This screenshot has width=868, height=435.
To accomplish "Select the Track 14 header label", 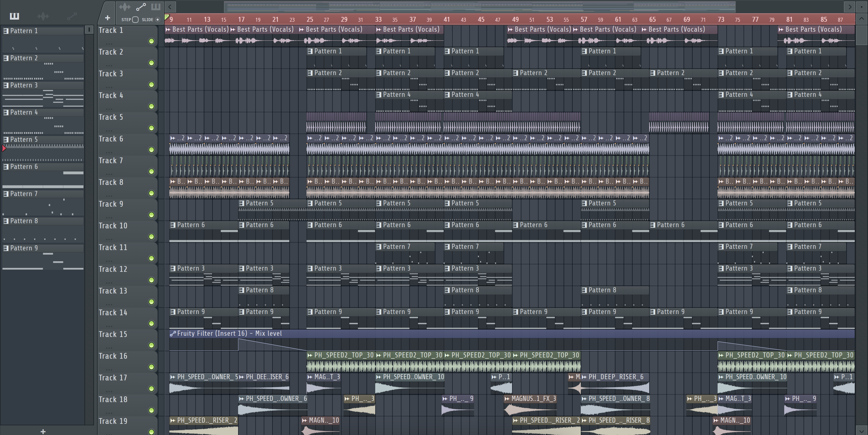I will tap(113, 313).
